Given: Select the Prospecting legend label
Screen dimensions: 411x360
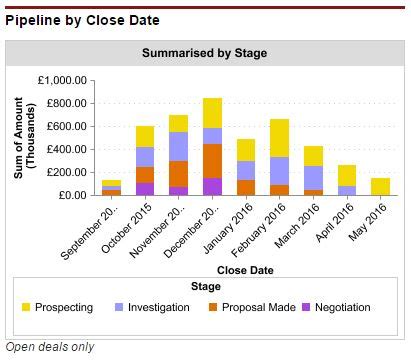Looking at the screenshot, I should coord(64,307).
